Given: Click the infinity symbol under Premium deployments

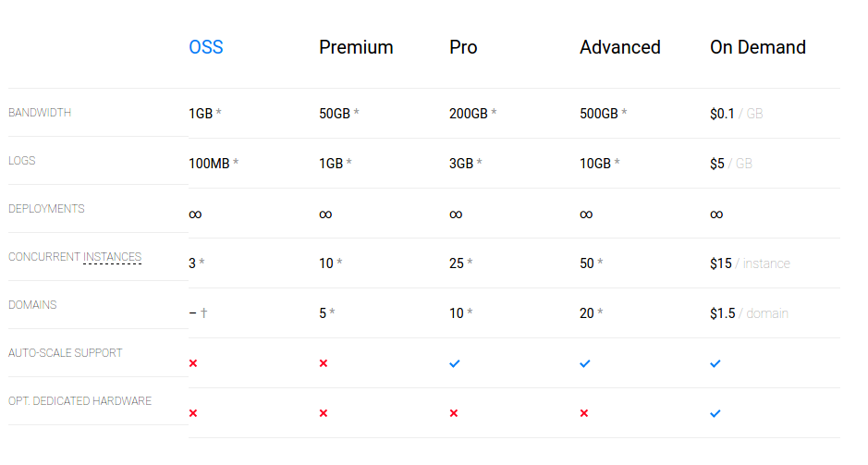Looking at the screenshot, I should click(x=325, y=214).
